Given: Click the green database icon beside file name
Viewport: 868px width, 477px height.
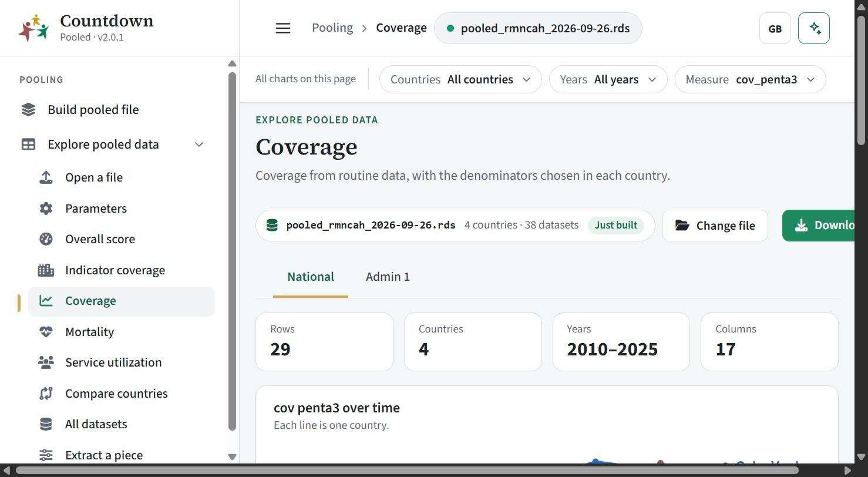Looking at the screenshot, I should click(272, 225).
